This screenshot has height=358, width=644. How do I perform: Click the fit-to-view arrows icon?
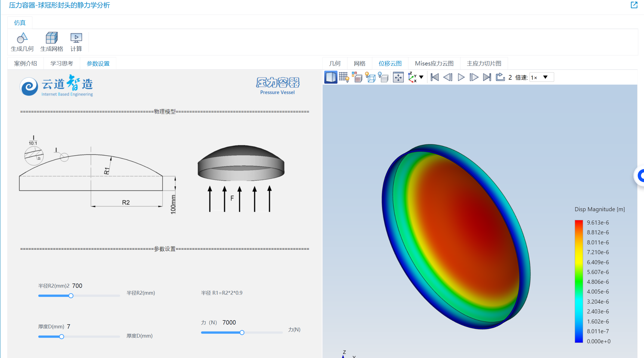tap(398, 77)
